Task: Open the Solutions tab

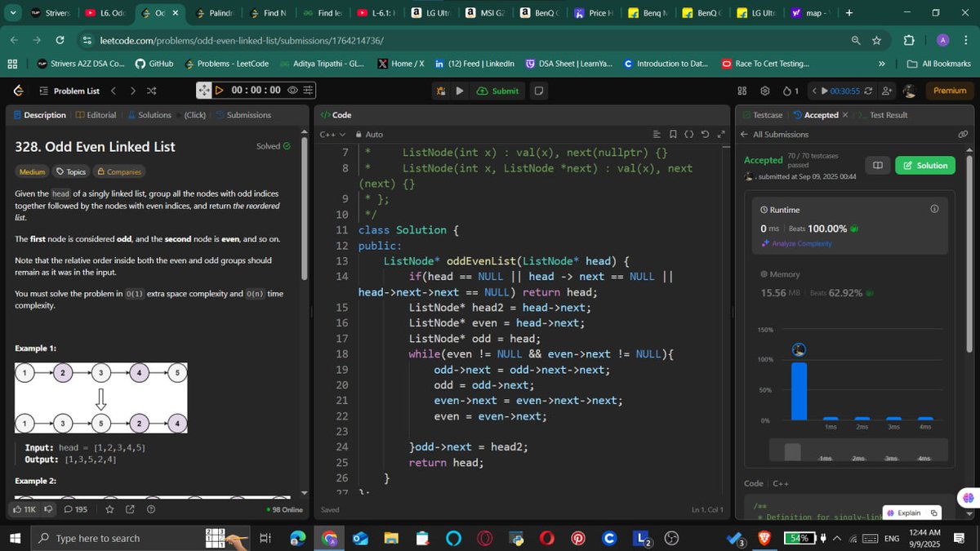Action: [x=149, y=115]
